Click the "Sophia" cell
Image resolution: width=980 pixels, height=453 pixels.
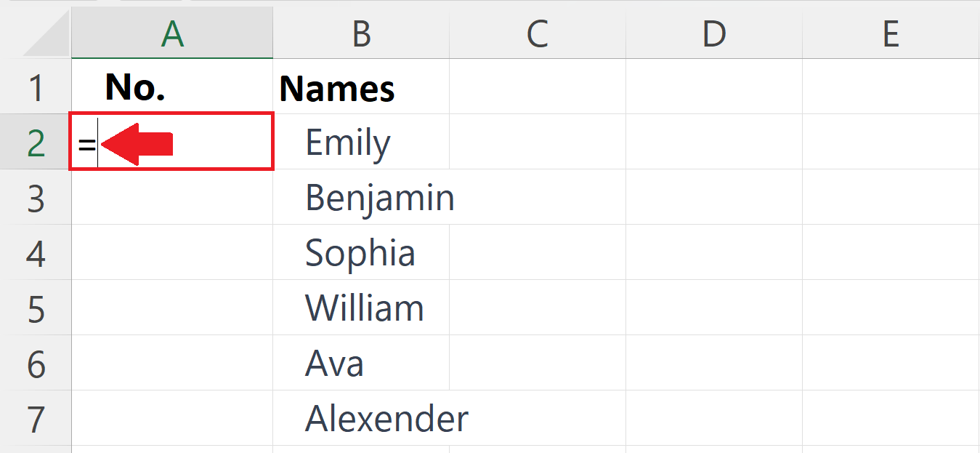(x=361, y=252)
